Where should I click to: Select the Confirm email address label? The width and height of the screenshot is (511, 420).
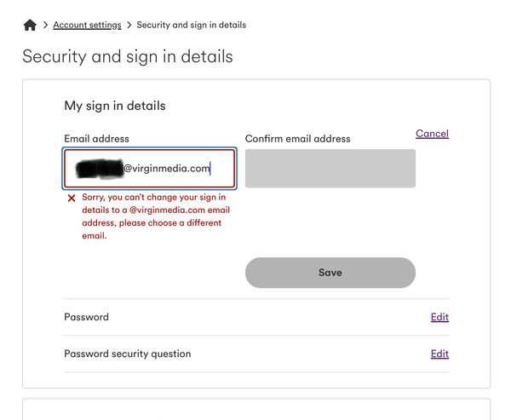tap(297, 139)
